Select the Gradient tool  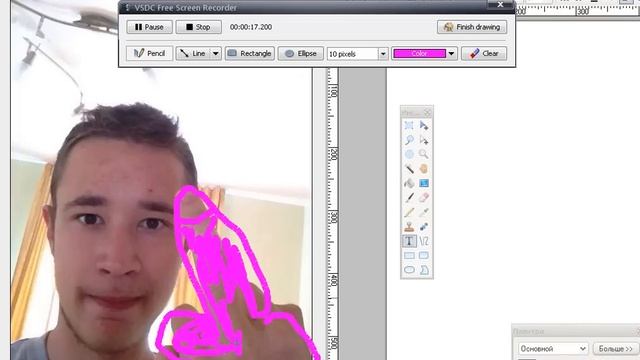pyautogui.click(x=424, y=183)
